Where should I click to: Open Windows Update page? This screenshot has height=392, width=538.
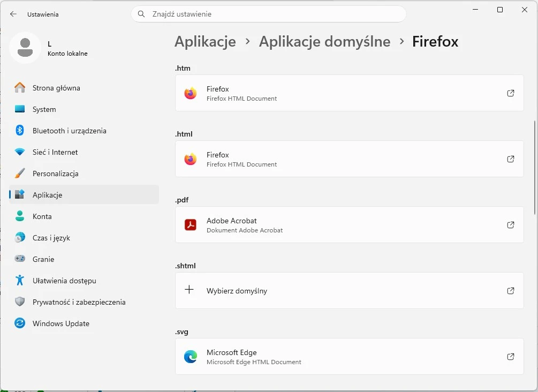(84, 323)
